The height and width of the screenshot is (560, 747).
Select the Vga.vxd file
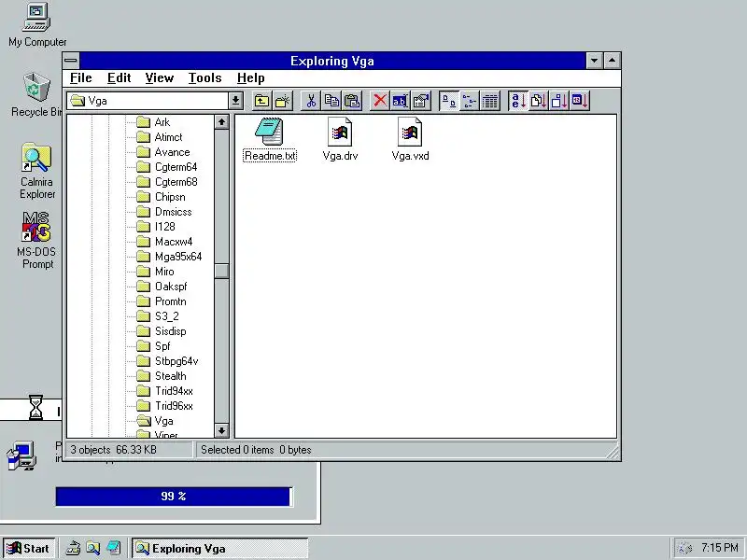click(x=410, y=140)
